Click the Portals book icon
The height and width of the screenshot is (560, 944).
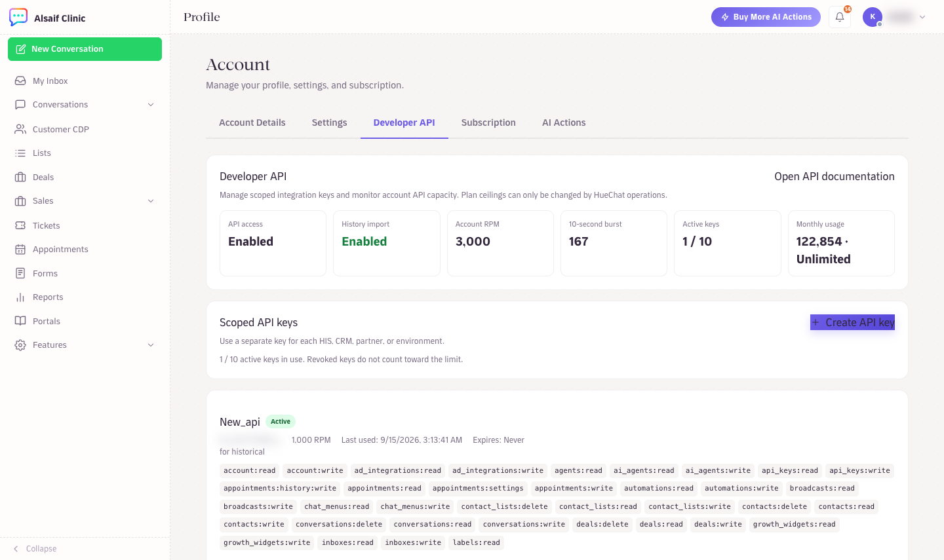point(20,321)
